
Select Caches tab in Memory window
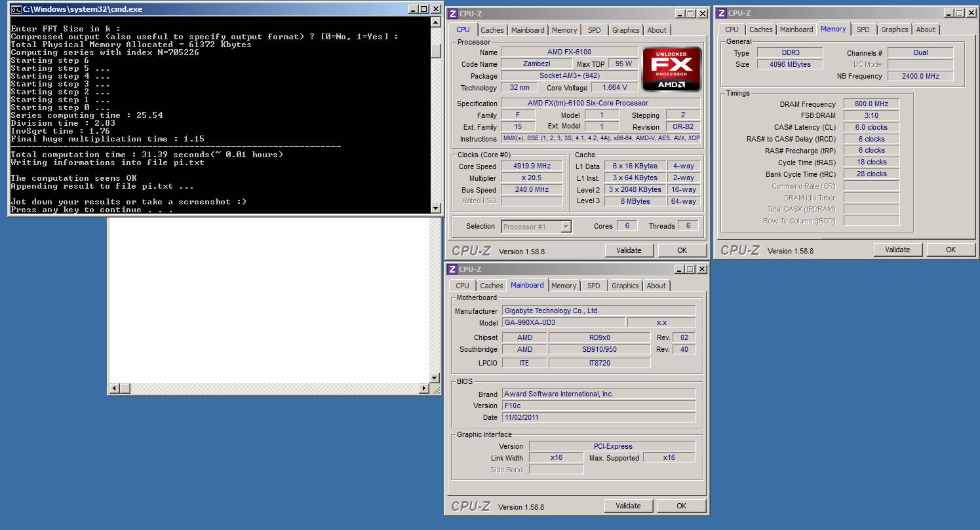[761, 29]
